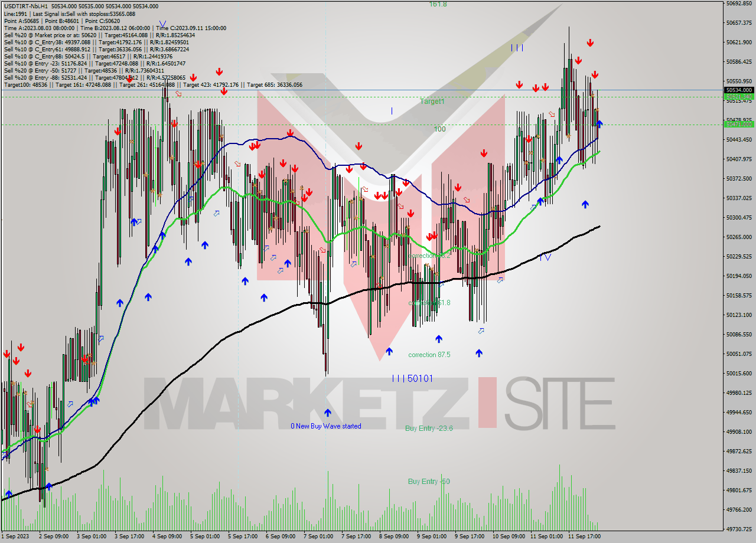Click the '2 Sep 09:00' time axis label
756x543 pixels.
(55, 537)
